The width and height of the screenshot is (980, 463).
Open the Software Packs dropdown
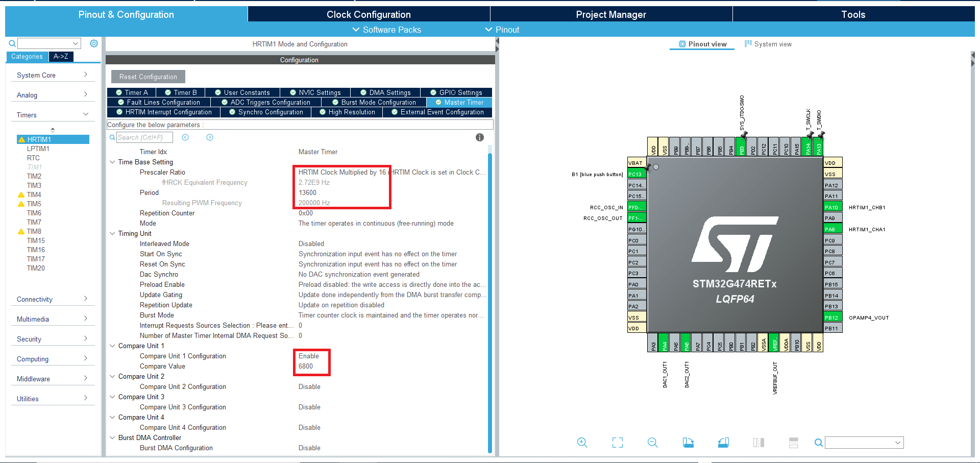(x=387, y=30)
